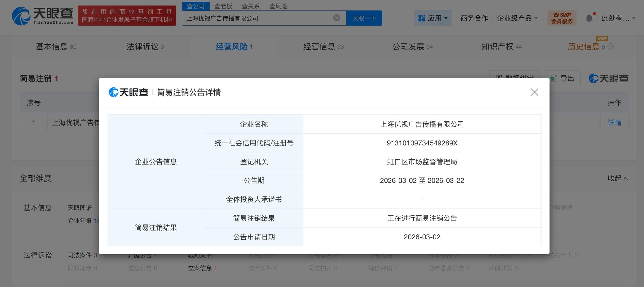Click the TianYanCha logo in header
The height and width of the screenshot is (287, 644).
[43, 16]
